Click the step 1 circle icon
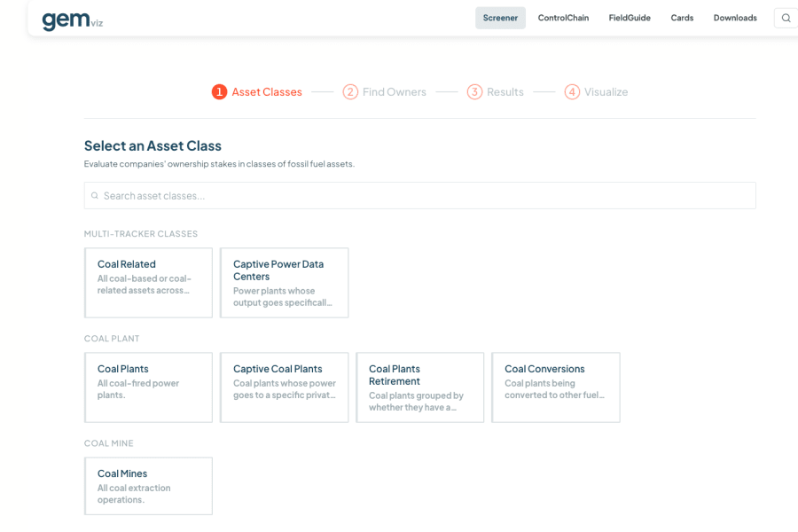 pos(219,92)
